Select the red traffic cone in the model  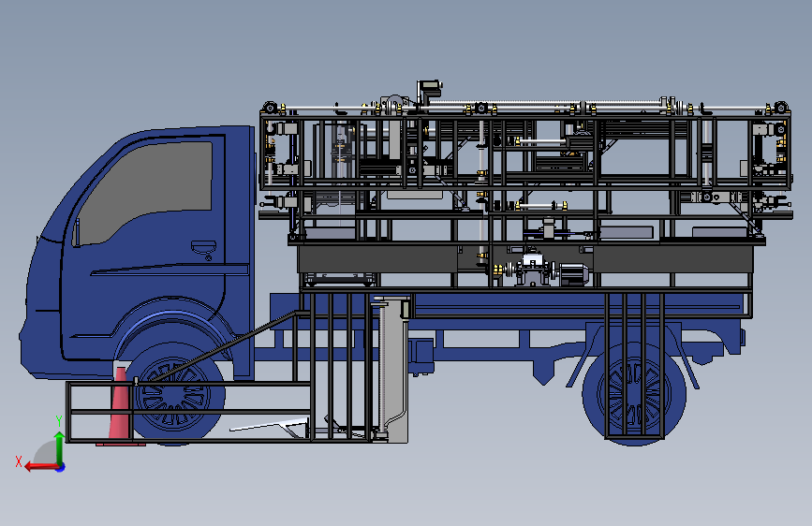tap(120, 406)
